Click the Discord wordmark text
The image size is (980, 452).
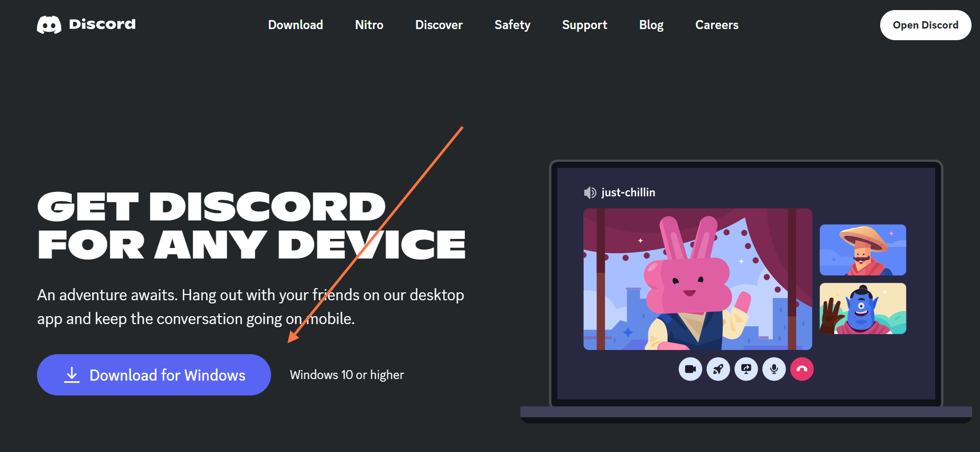[x=102, y=24]
